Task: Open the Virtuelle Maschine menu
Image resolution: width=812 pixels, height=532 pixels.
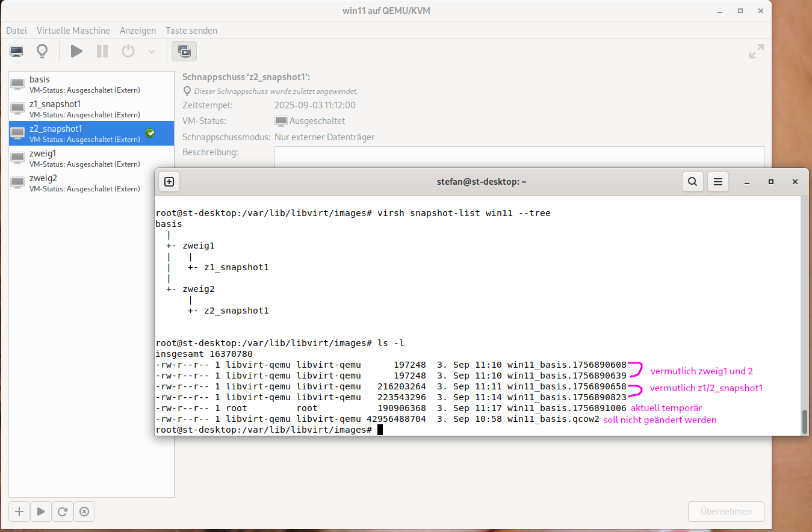Action: 73,30
